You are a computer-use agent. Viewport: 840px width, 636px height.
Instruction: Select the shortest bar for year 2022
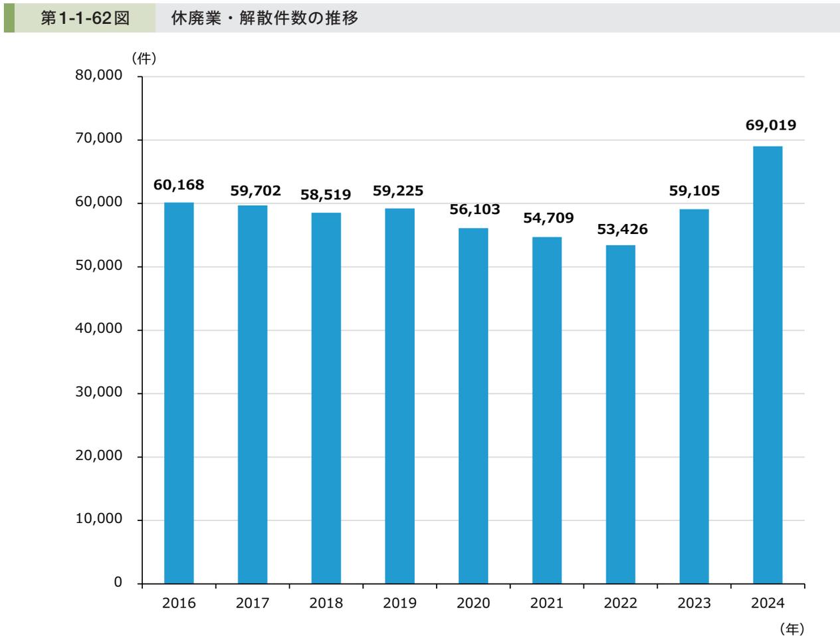(x=621, y=412)
